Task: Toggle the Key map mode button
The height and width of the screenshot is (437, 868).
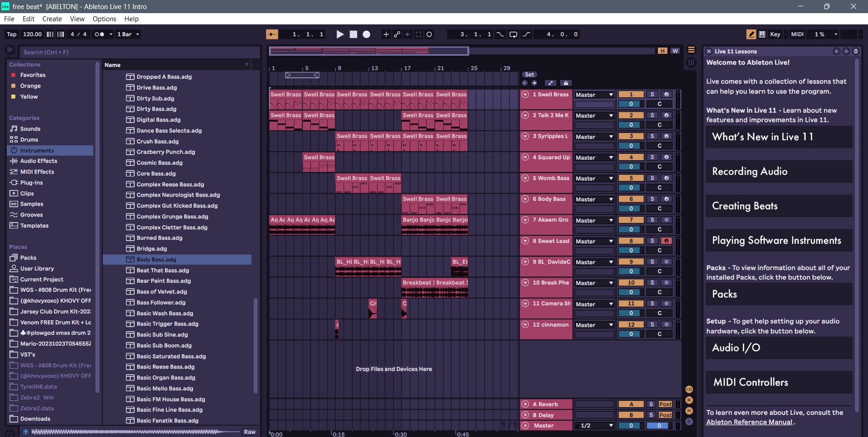Action: [x=775, y=34]
